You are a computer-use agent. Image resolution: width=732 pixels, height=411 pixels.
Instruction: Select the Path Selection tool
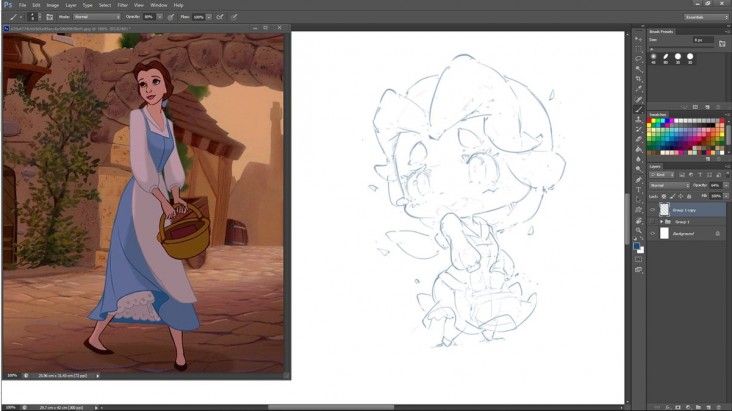tap(638, 200)
